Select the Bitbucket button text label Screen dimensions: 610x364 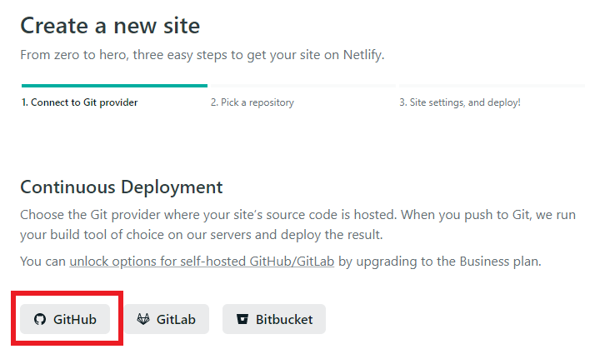pyautogui.click(x=284, y=319)
